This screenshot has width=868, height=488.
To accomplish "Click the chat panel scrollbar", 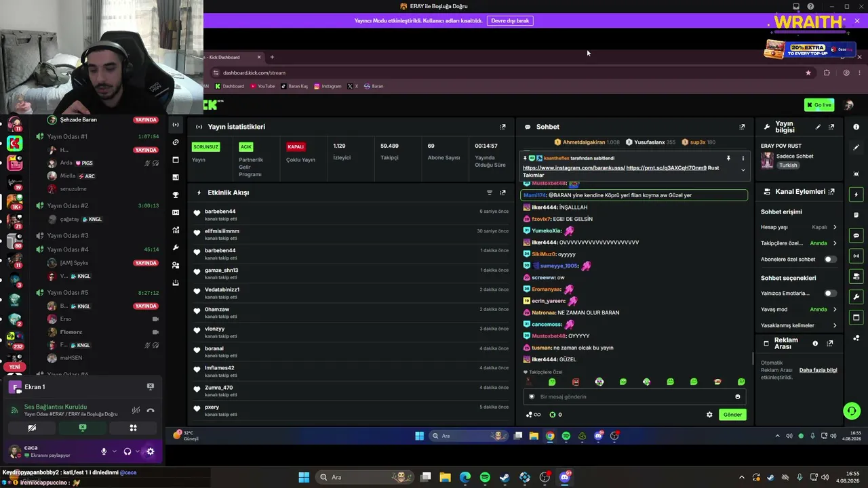I will pos(752,359).
